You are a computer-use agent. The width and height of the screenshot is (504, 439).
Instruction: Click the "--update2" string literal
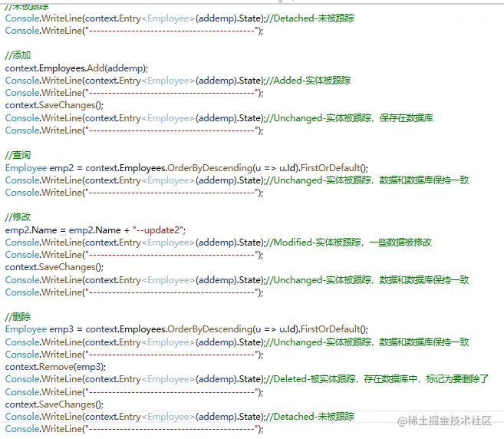coord(158,230)
